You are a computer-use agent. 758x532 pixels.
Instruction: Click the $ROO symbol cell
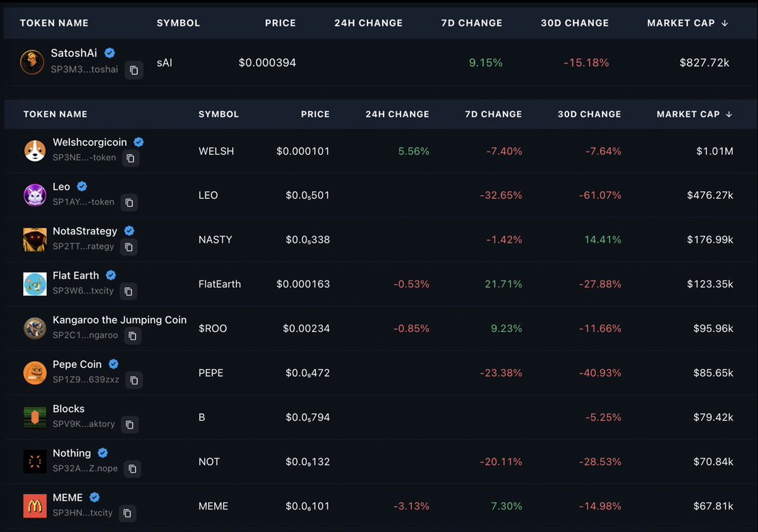(x=213, y=329)
